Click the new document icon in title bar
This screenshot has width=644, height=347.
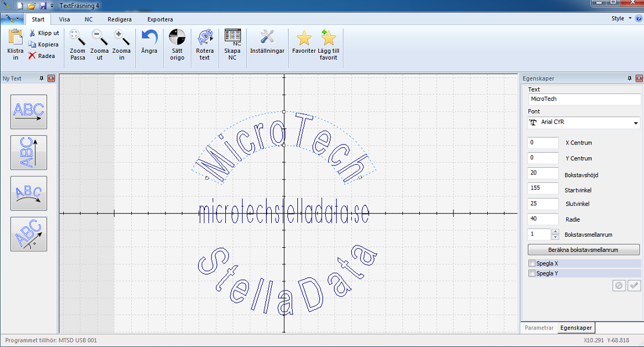coord(20,6)
